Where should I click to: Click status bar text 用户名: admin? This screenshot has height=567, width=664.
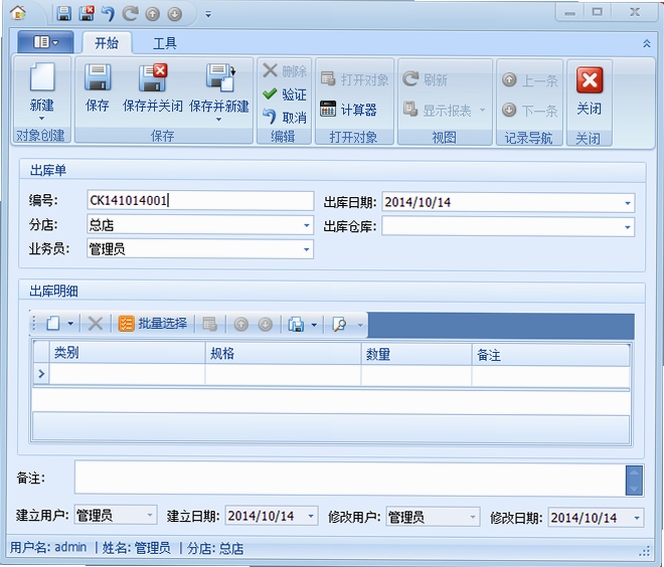point(48,547)
